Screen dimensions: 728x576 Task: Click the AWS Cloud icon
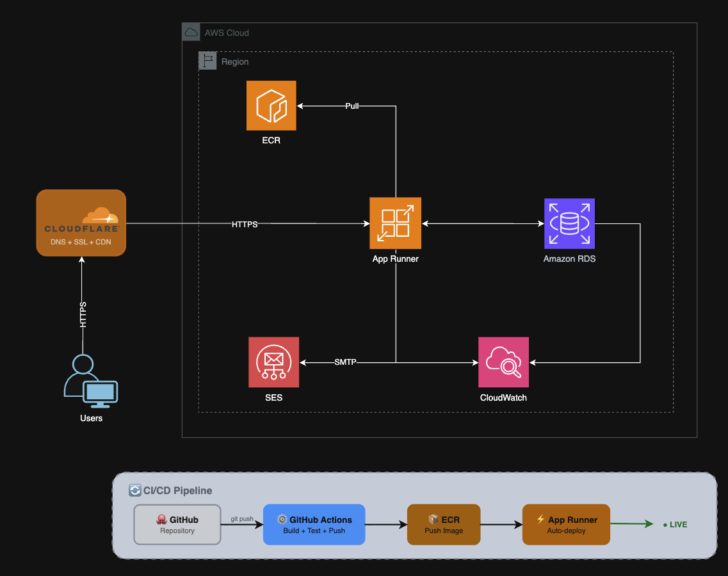(191, 31)
